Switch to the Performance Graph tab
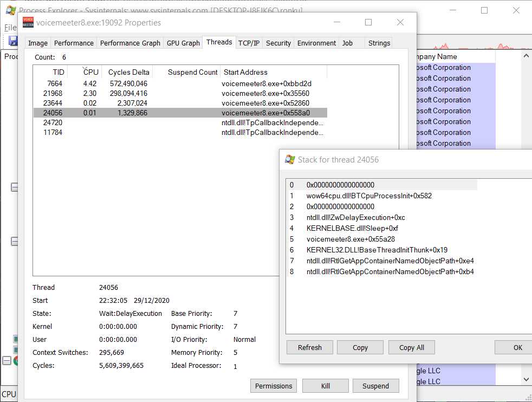532x402 pixels. pyautogui.click(x=130, y=43)
